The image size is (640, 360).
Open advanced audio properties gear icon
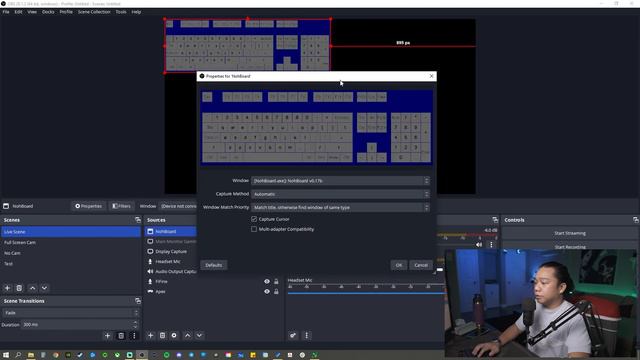point(293,336)
